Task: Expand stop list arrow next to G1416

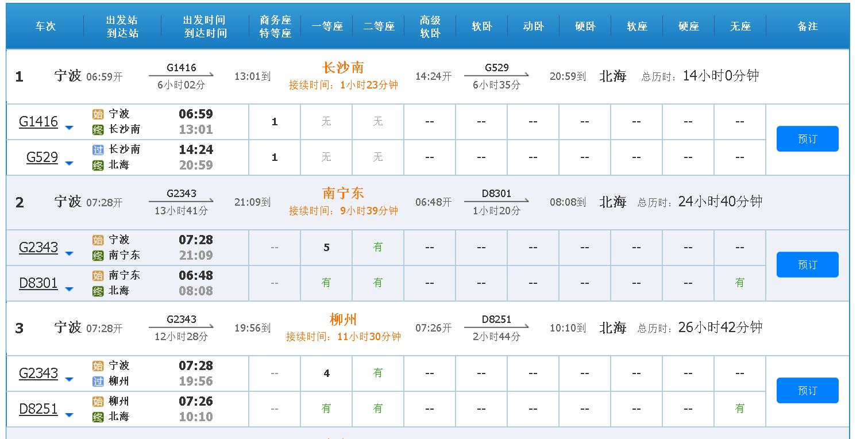Action: [69, 128]
